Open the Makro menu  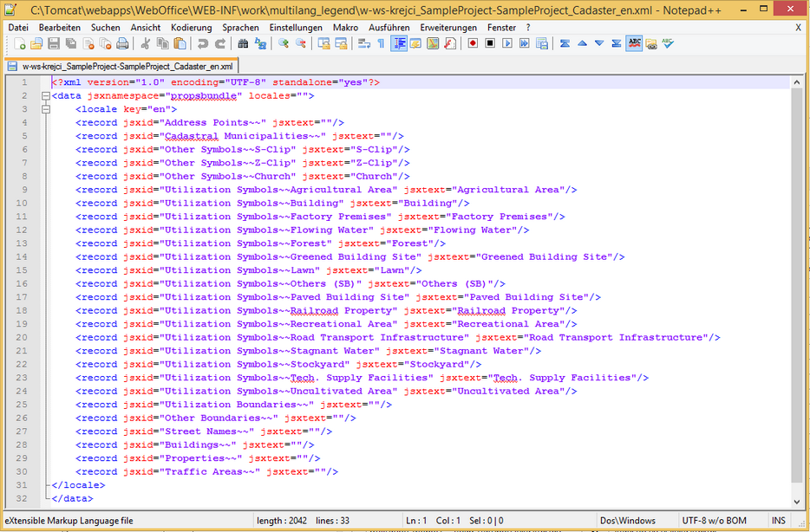345,27
